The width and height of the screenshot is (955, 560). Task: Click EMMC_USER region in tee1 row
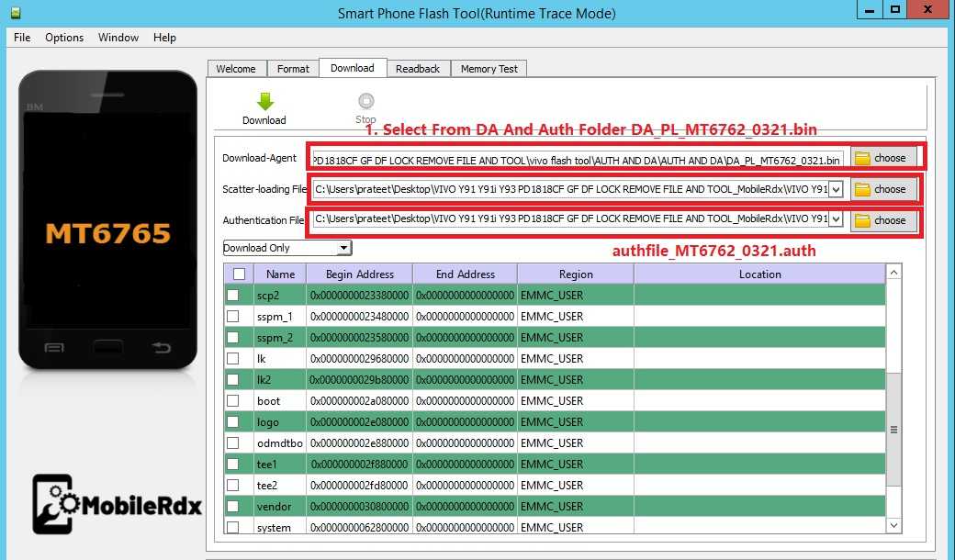(552, 464)
